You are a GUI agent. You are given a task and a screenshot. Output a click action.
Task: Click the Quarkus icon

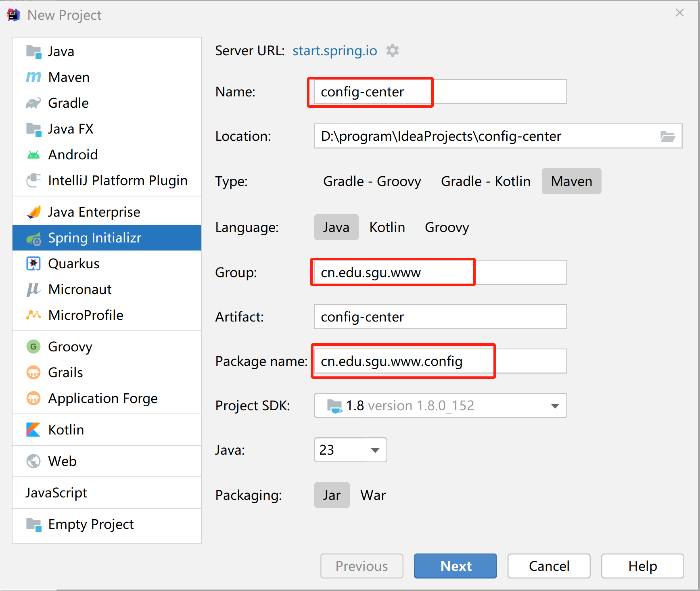(x=33, y=263)
